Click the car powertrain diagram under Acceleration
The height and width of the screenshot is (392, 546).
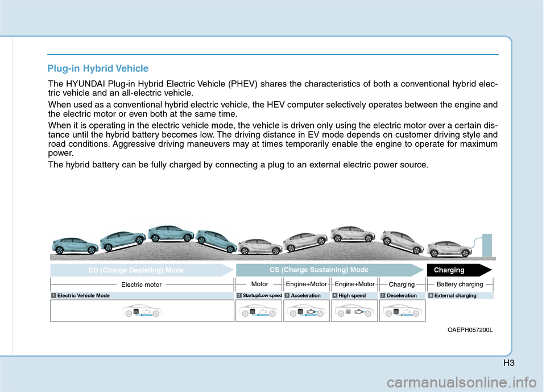[x=307, y=311]
